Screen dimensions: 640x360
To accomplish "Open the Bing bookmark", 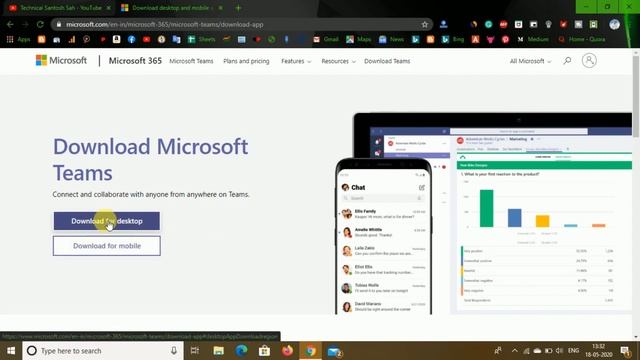I will pos(453,39).
